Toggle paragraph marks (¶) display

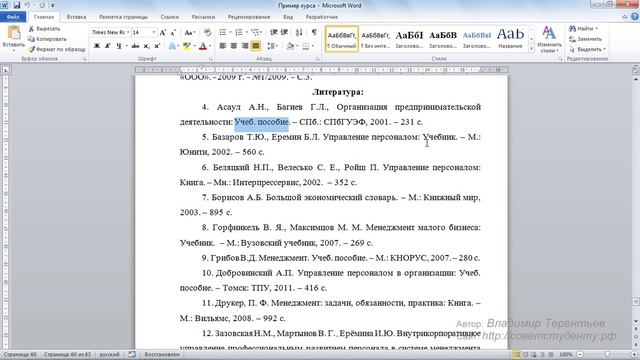tap(314, 32)
